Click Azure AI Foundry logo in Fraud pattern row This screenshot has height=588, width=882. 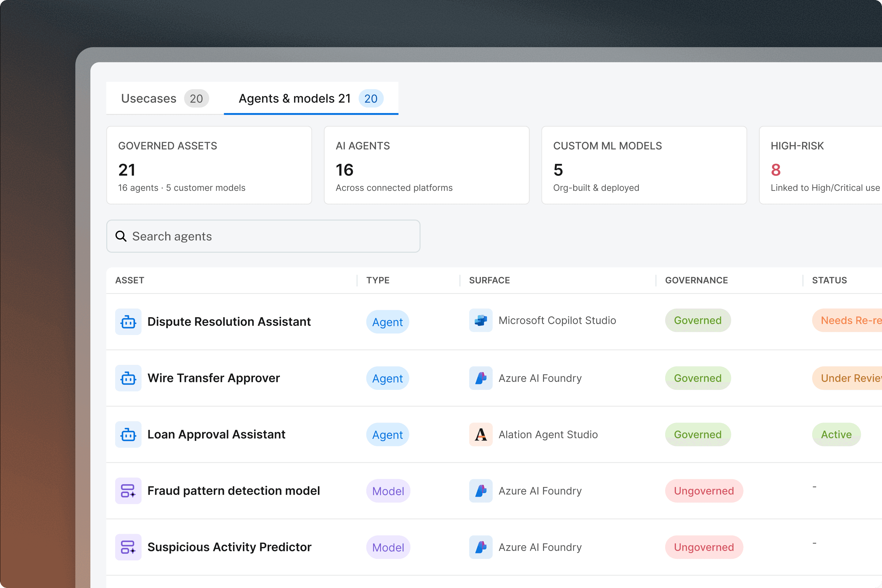pos(481,491)
